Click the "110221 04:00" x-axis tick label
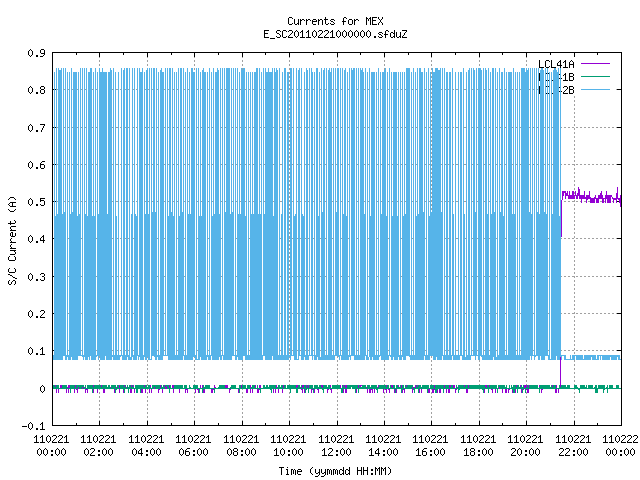The height and width of the screenshot is (480, 640). click(x=146, y=446)
